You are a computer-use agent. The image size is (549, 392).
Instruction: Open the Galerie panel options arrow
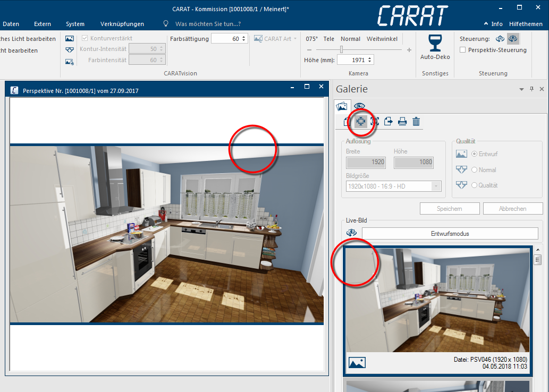[521, 90]
